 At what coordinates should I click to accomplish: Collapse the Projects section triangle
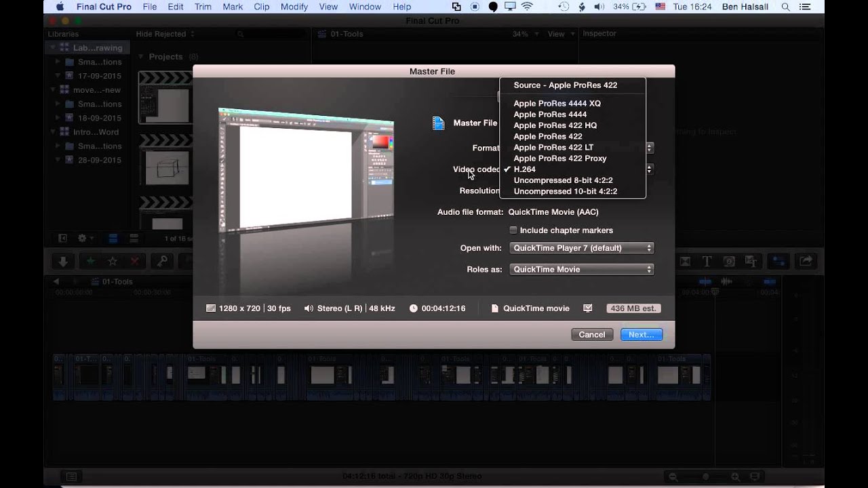pyautogui.click(x=141, y=57)
